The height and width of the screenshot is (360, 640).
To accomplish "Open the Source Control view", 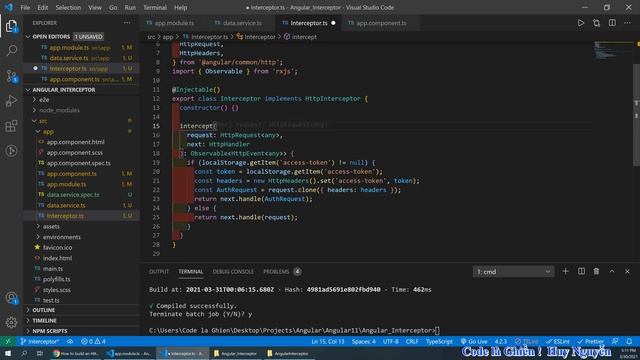I will point(11,76).
